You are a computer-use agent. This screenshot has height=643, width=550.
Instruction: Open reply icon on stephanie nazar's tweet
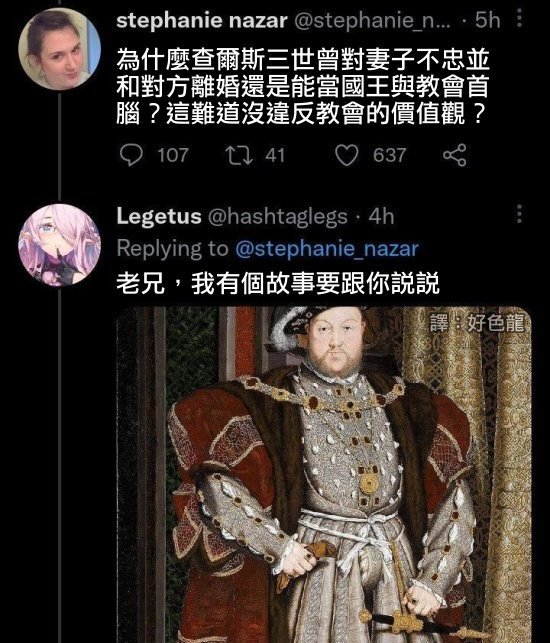(x=131, y=155)
